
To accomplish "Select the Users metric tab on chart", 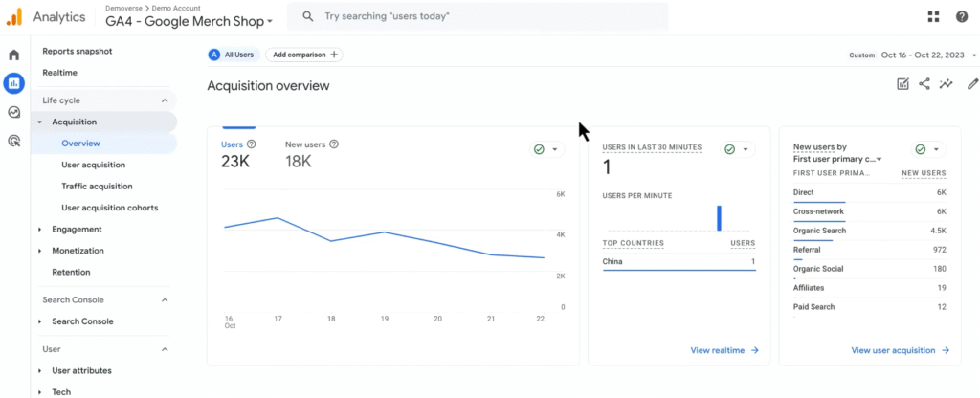I will pyautogui.click(x=238, y=154).
